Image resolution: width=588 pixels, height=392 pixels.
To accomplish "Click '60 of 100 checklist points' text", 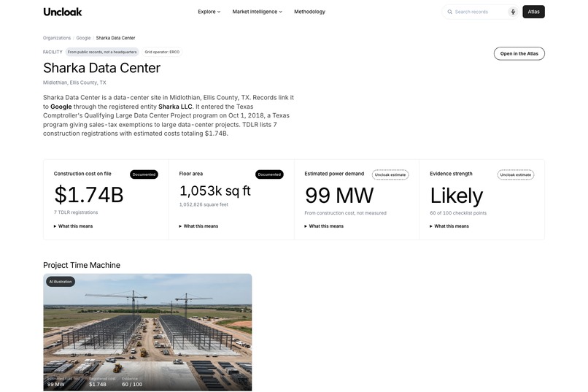I will [458, 213].
